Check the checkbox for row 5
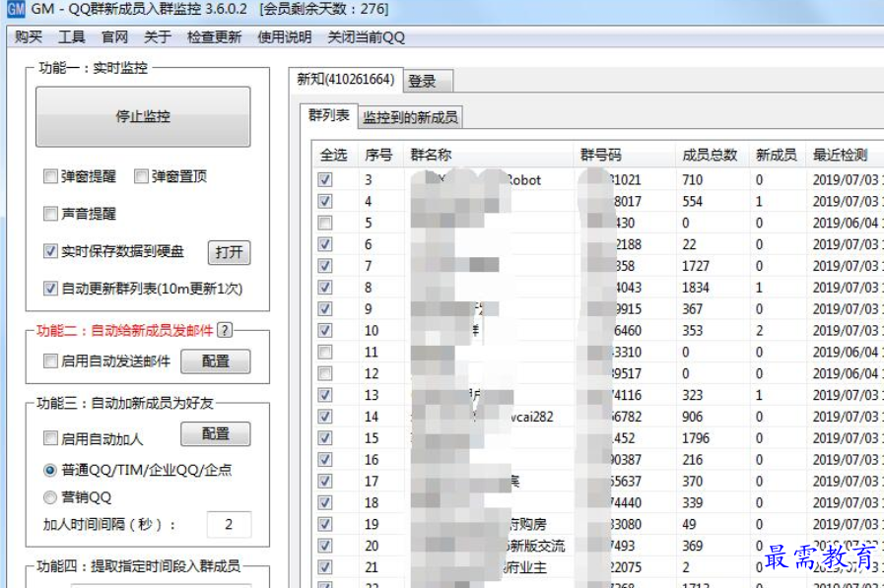Viewport: 884px width, 588px height. [x=325, y=223]
